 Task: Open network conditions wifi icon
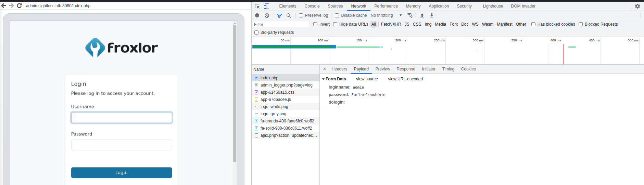pyautogui.click(x=409, y=15)
